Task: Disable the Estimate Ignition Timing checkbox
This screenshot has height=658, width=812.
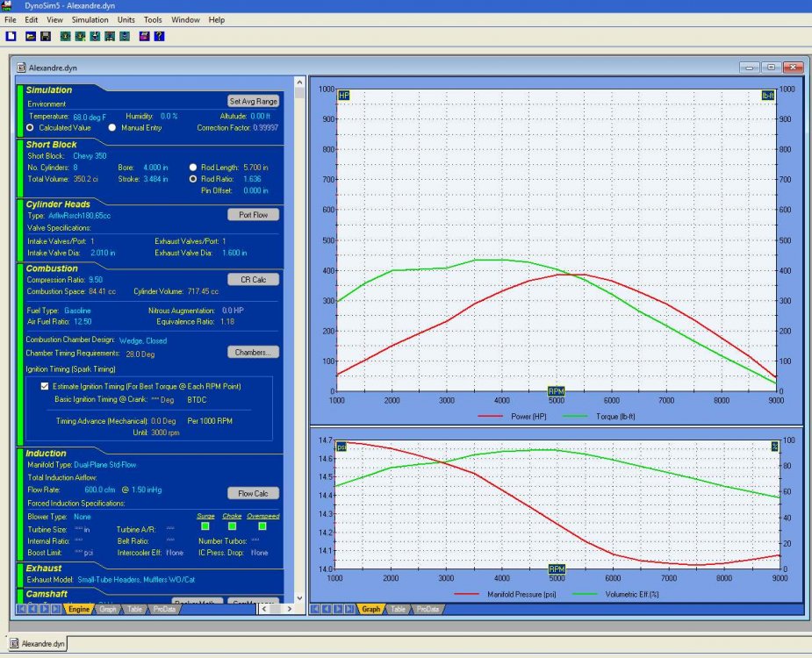Action: click(45, 386)
